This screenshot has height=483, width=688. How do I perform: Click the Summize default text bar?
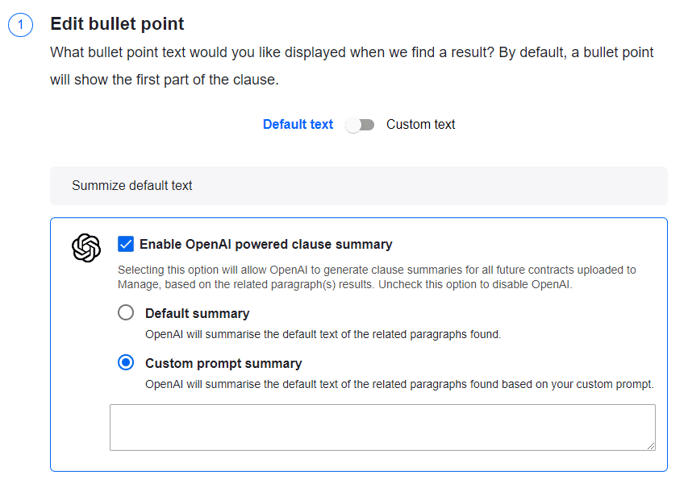(358, 186)
